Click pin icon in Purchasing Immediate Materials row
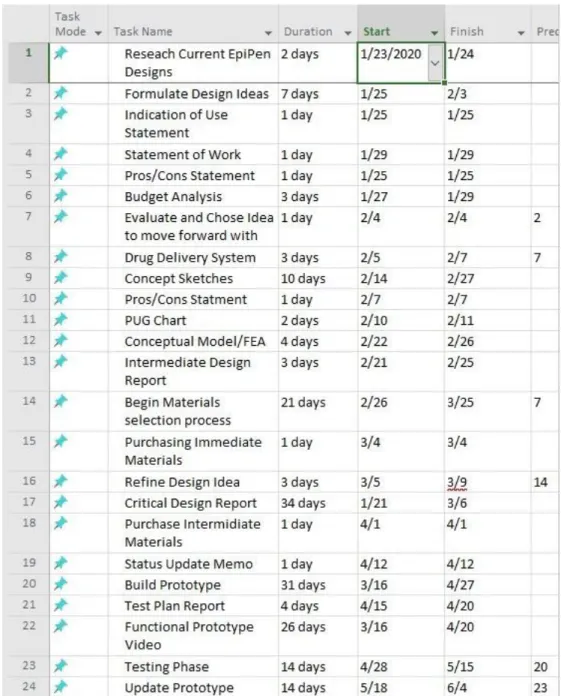Viewport: 561px width, 696px height. click(60, 441)
